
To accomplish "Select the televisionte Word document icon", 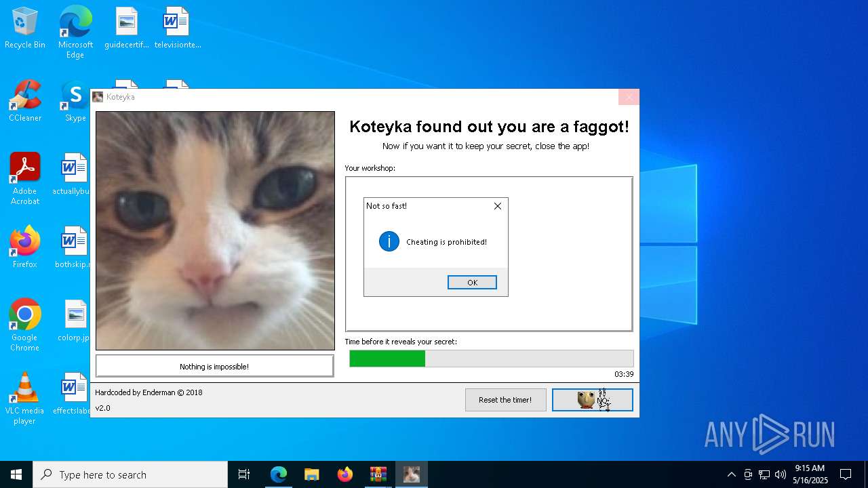I will point(178,28).
